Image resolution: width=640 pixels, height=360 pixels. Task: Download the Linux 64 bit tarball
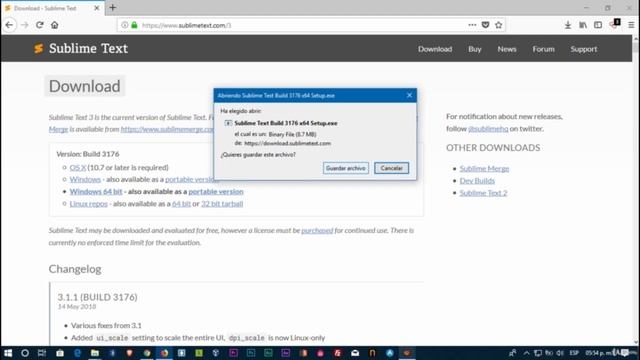coord(181,204)
